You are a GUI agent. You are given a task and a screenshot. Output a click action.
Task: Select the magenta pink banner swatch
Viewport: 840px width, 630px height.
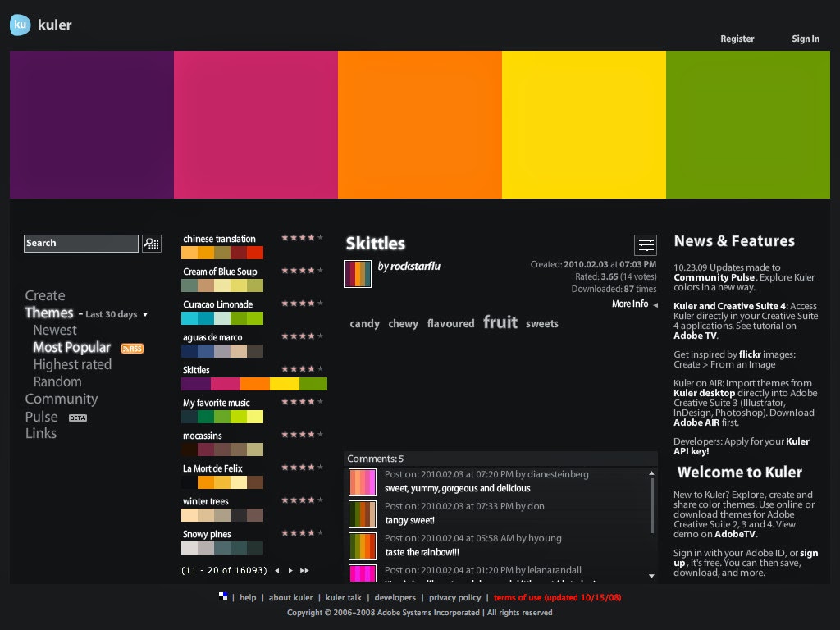point(256,125)
